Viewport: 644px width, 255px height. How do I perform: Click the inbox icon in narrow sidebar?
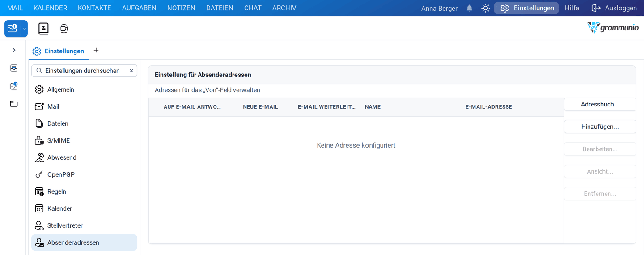(x=14, y=68)
